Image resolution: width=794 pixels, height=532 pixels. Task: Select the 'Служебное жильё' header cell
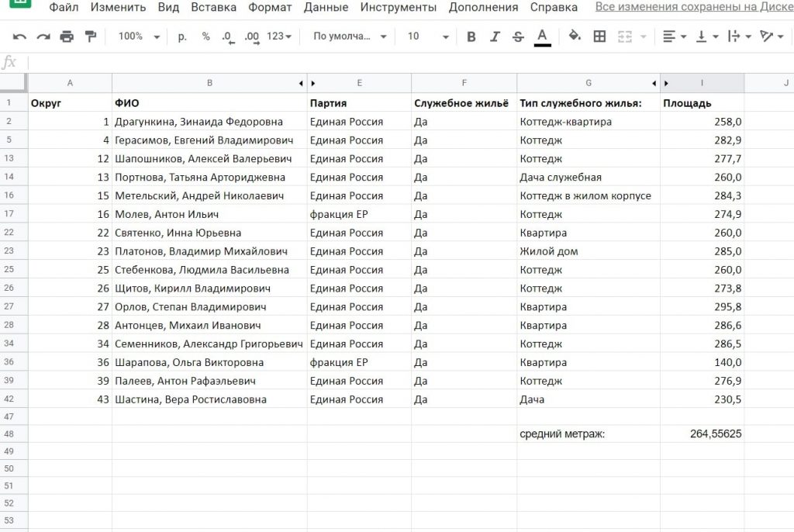(464, 103)
